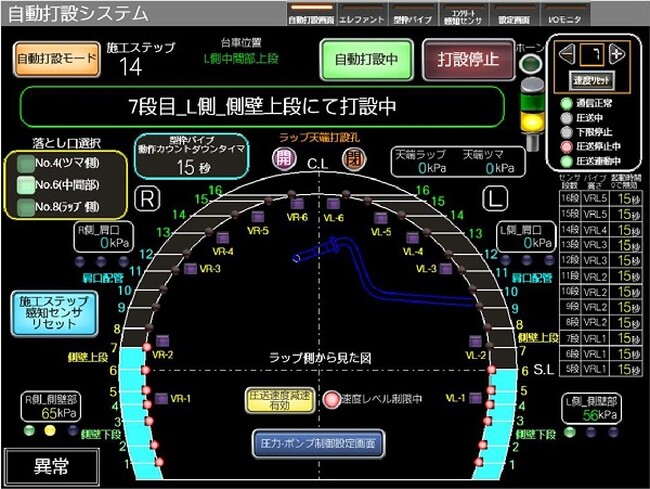Screen dimensions: 650x489
Task: Click the VR-6 pipe valve icon
Action: click(297, 204)
